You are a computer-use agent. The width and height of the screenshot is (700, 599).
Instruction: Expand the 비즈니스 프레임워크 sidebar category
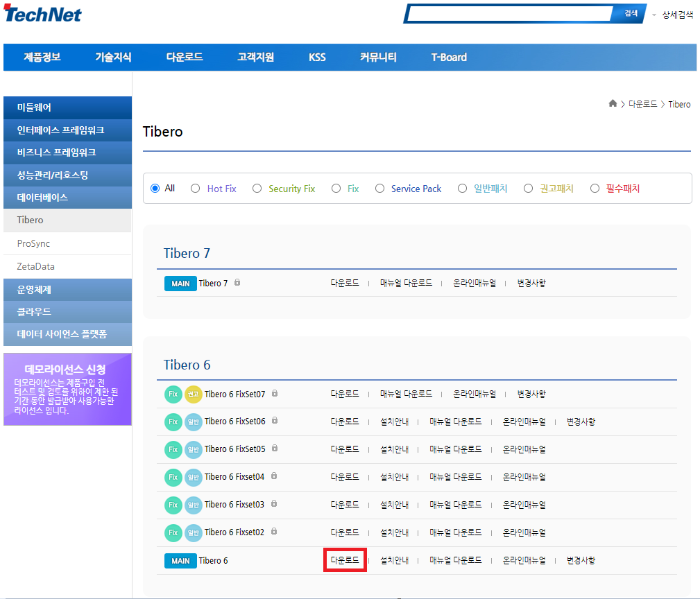coord(67,153)
